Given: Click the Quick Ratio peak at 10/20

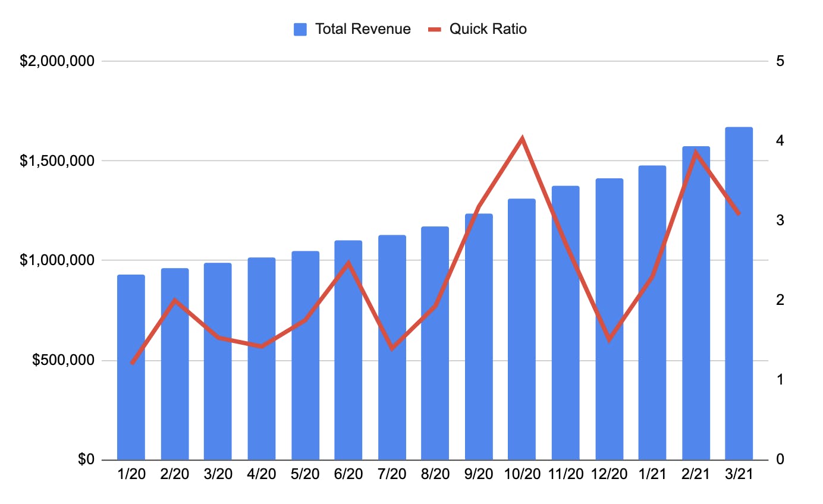Looking at the screenshot, I should tap(522, 139).
